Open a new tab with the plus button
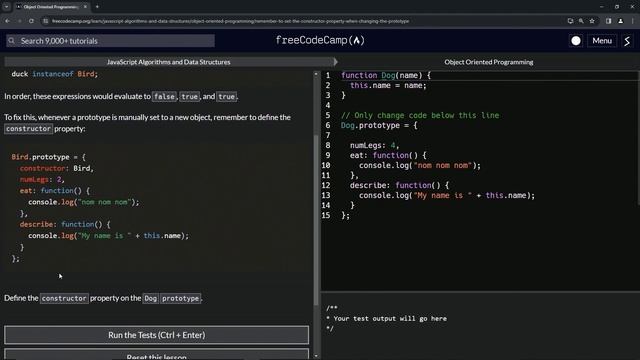Image resolution: width=640 pixels, height=360 pixels. 97,7
